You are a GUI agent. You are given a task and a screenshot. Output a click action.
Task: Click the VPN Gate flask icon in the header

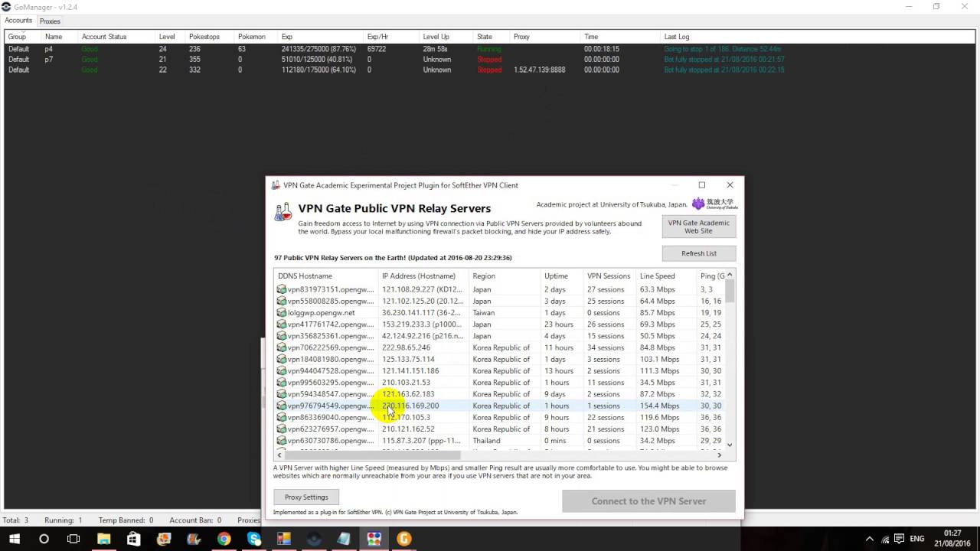(x=283, y=212)
